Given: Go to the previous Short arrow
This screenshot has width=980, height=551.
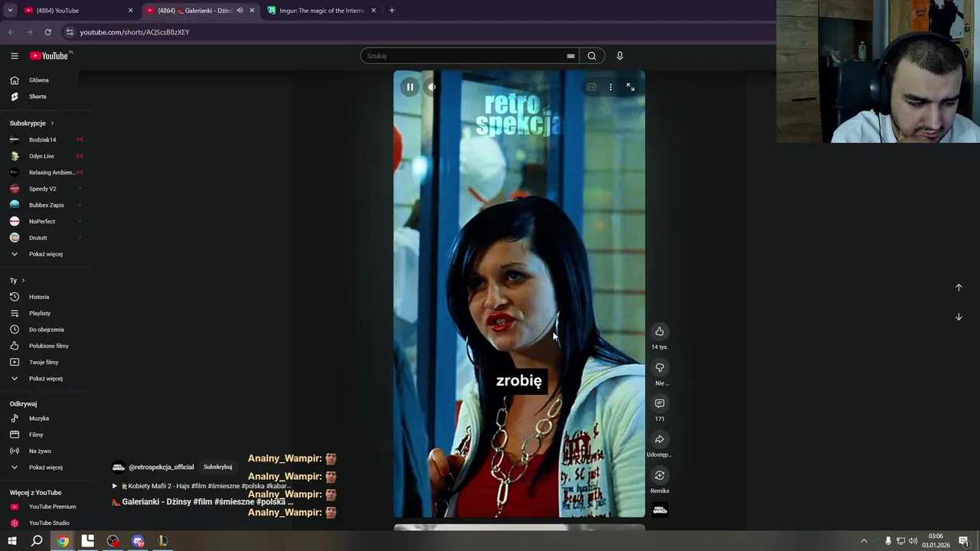Looking at the screenshot, I should [x=959, y=288].
